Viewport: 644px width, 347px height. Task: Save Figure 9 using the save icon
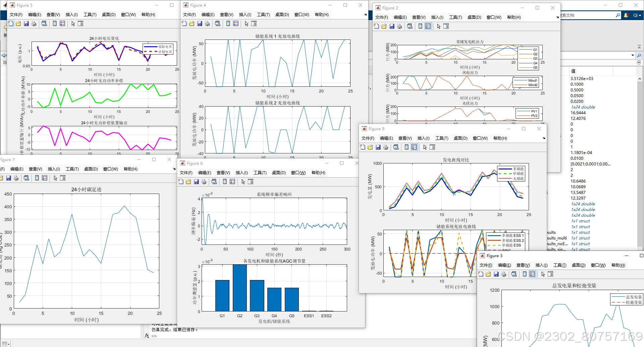click(378, 147)
